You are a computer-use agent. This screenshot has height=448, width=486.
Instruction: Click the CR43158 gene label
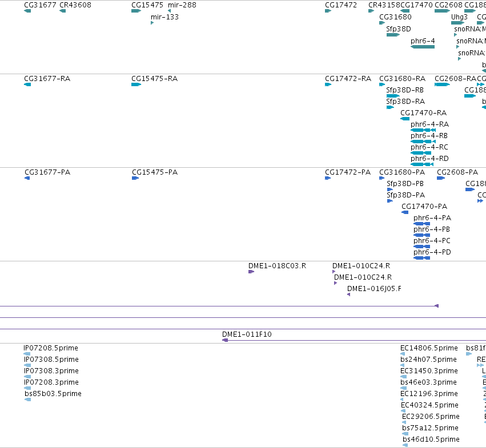[384, 5]
